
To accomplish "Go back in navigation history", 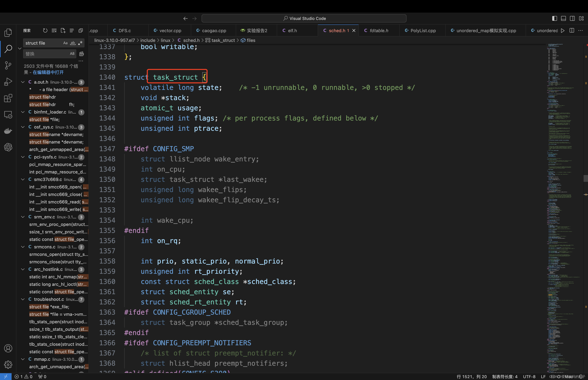I will click(x=185, y=19).
